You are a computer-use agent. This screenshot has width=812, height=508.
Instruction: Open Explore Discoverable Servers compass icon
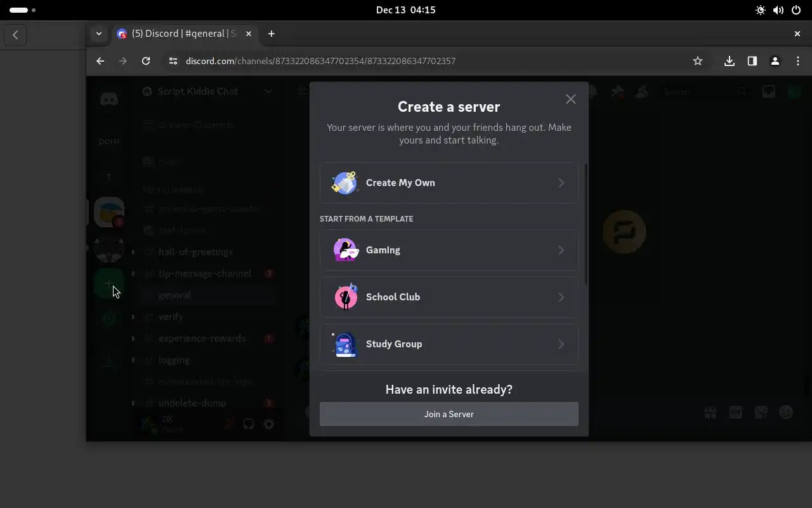[x=109, y=319]
